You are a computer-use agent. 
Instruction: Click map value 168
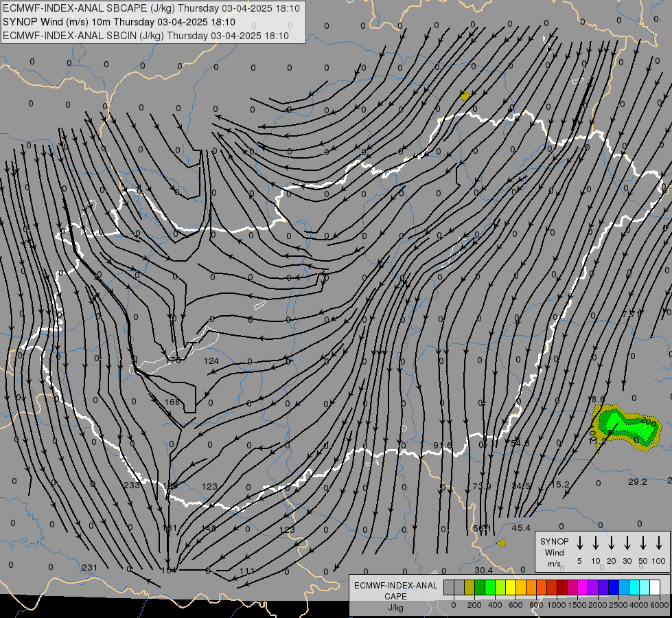point(172,402)
